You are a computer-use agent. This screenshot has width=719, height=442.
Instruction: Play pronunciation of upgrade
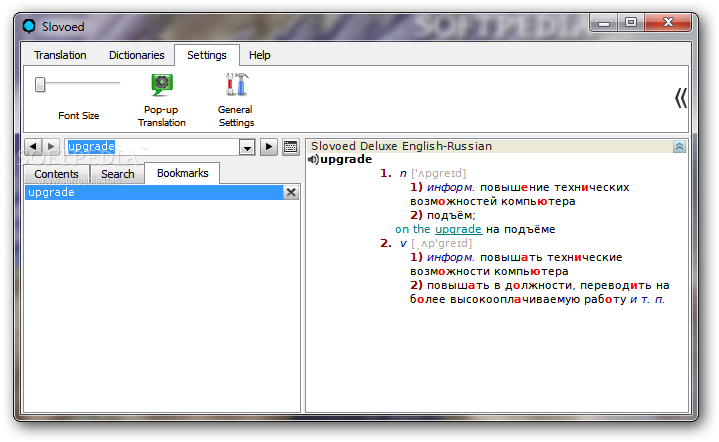point(313,160)
